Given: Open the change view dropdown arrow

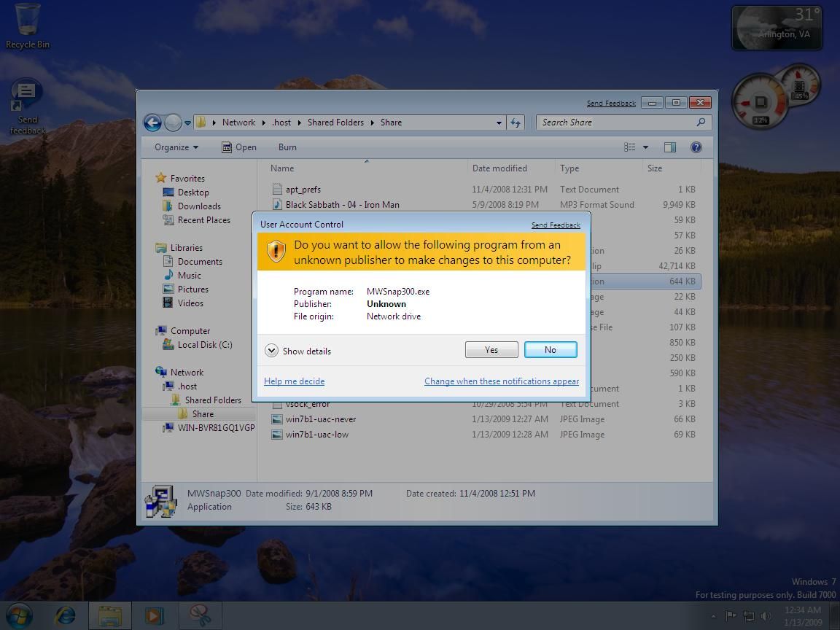Looking at the screenshot, I should pyautogui.click(x=645, y=147).
